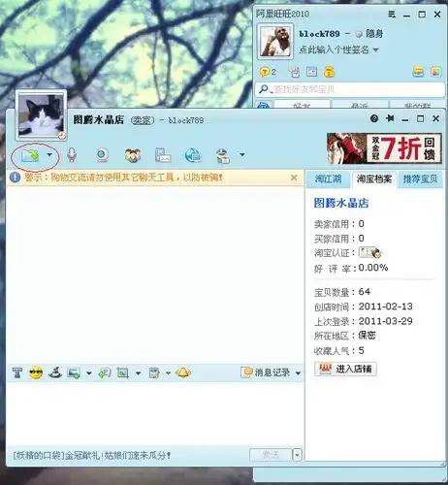Click the 淘宝认证 certification badge icon
This screenshot has width=448, height=485.
pyautogui.click(x=370, y=252)
